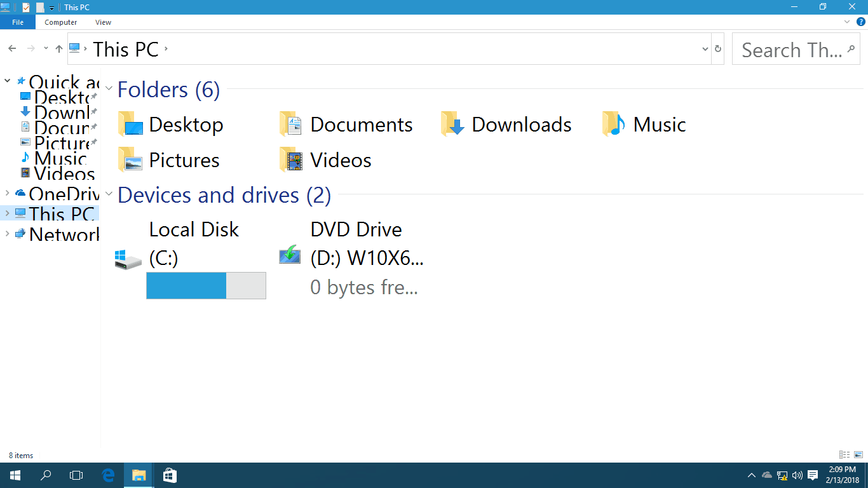The height and width of the screenshot is (488, 868).
Task: Open Action Center via the notification icon
Action: click(813, 475)
